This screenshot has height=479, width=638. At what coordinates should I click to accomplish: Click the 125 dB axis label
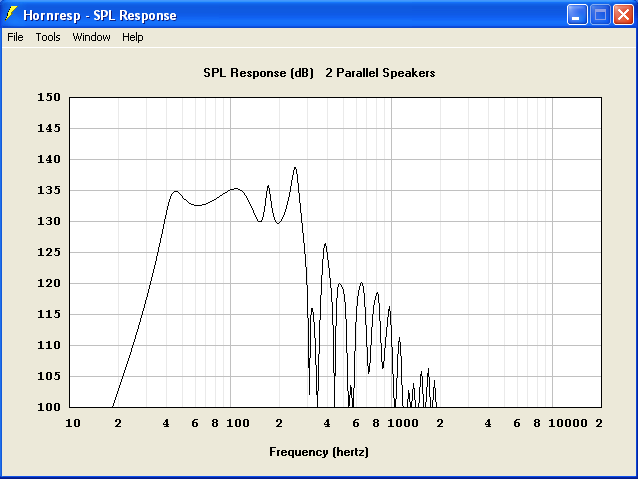pos(49,252)
